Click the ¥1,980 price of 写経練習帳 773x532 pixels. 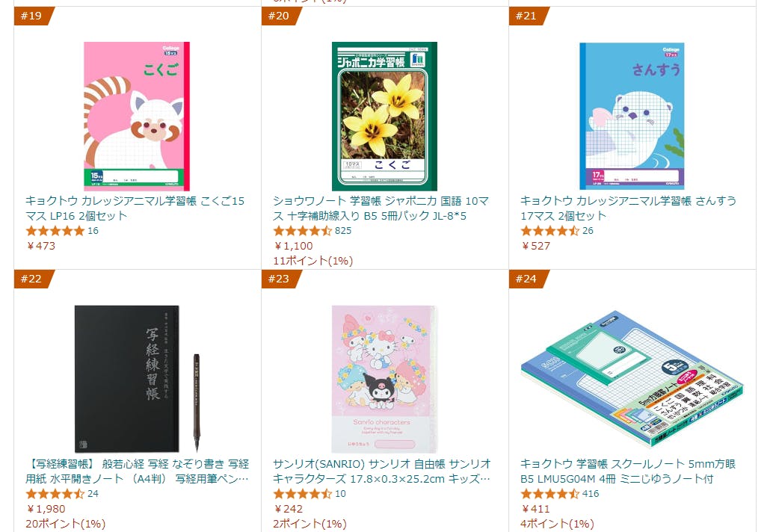(x=46, y=509)
